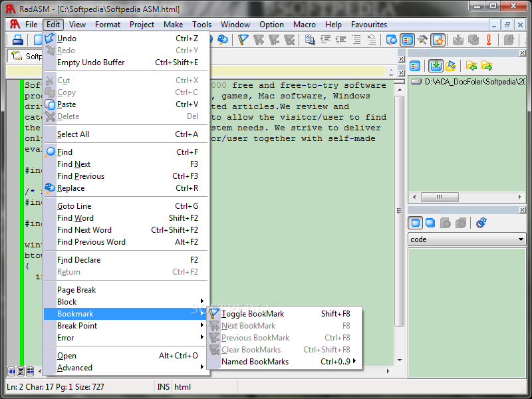Click the Replace toolbar icon with arrows
The width and height of the screenshot is (532, 399).
click(223, 40)
